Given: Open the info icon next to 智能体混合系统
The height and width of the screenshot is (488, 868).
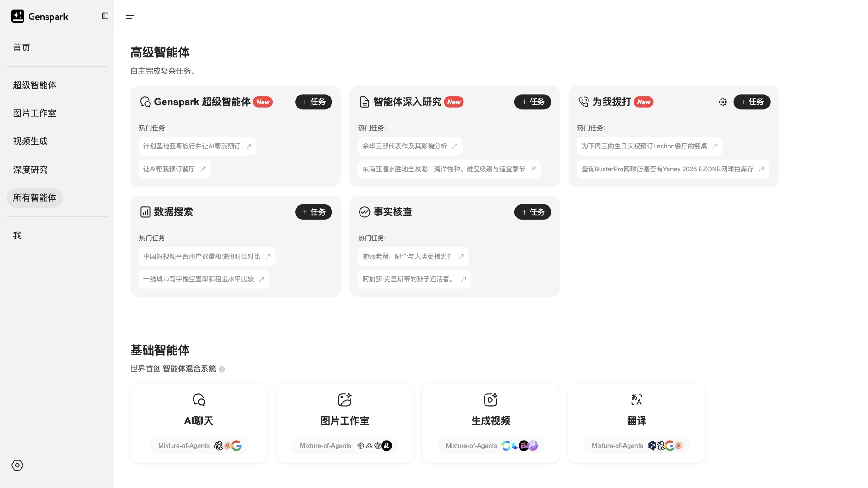Looking at the screenshot, I should pos(222,369).
